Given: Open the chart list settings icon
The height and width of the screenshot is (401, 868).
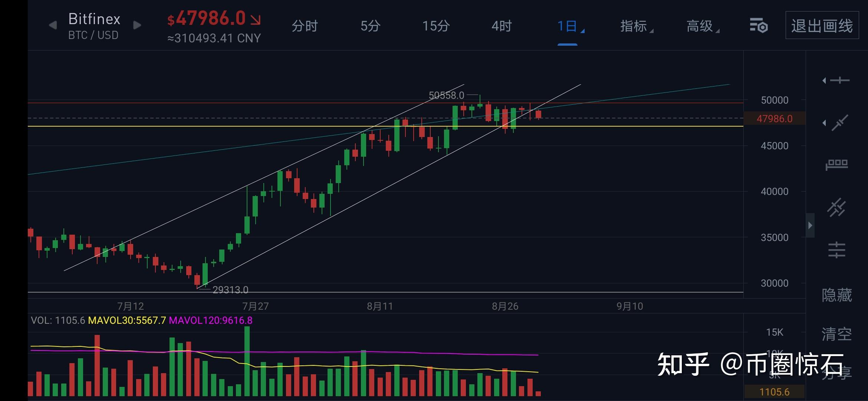Looking at the screenshot, I should coord(758,25).
